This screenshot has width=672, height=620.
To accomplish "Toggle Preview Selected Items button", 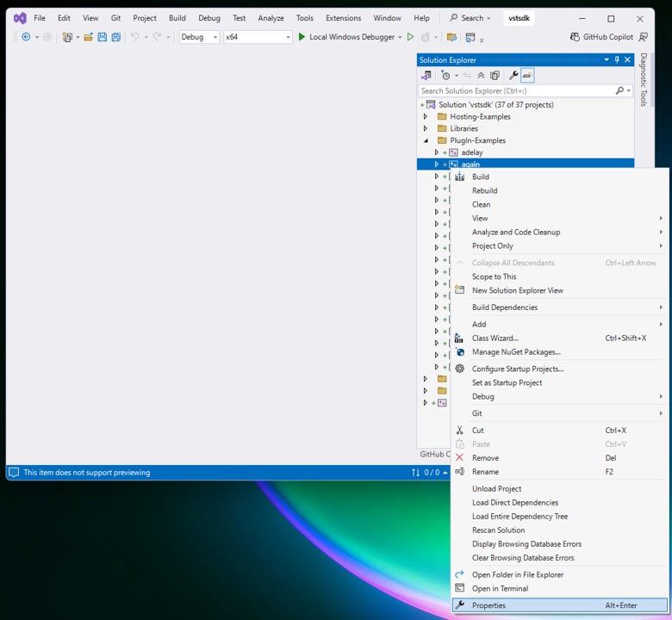I will pos(527,76).
